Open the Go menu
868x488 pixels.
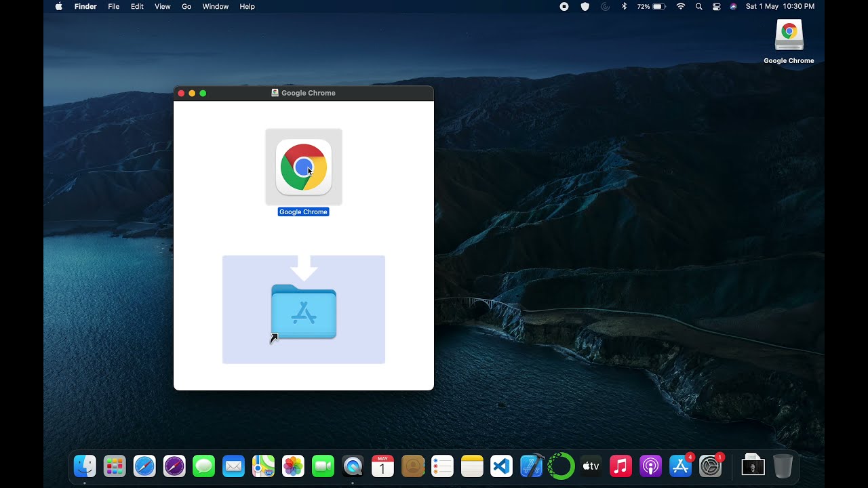click(x=186, y=7)
